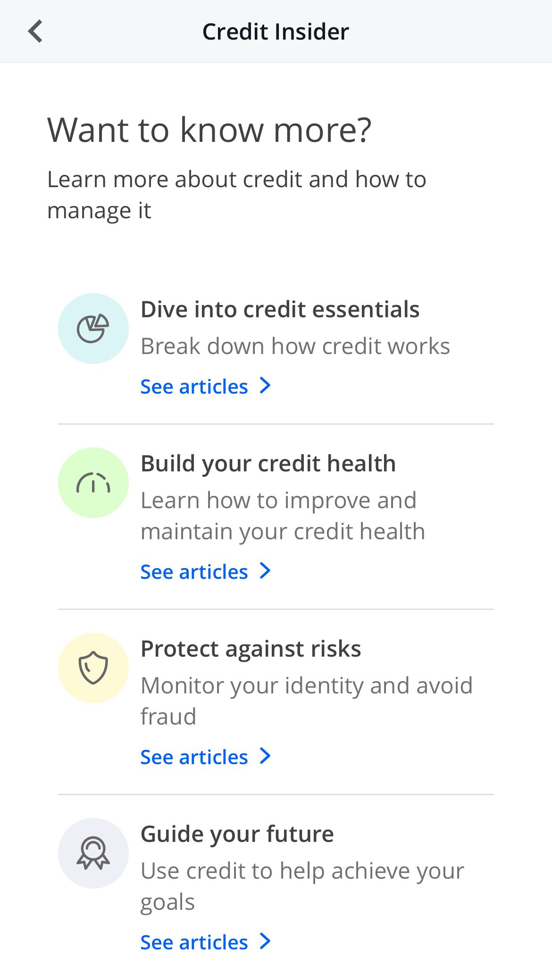Screen dimensions: 552x980
Task: Select the Dive into credit essentials heading
Action: pyautogui.click(x=280, y=310)
